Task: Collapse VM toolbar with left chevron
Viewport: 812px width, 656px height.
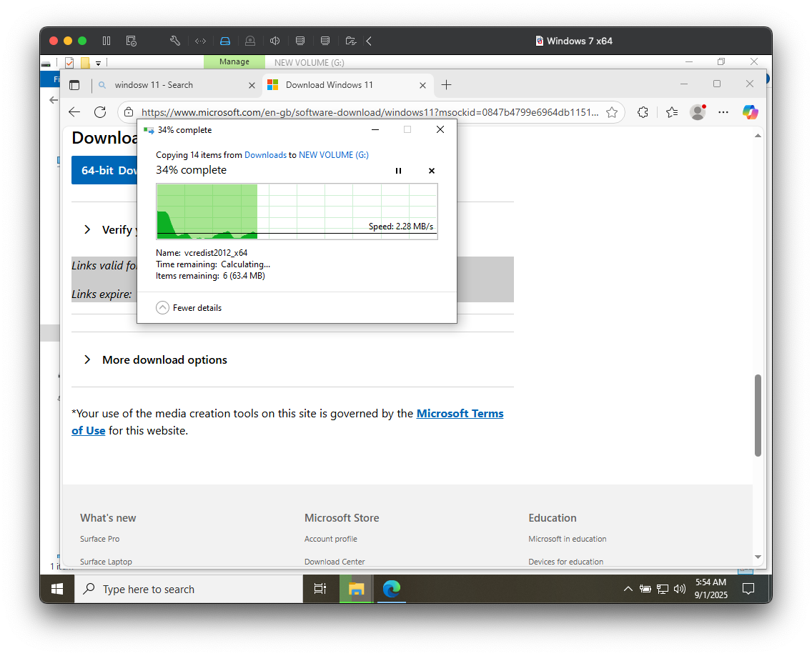Action: 369,41
